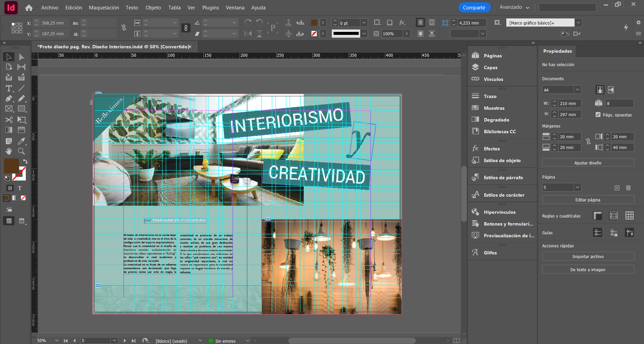The image size is (644, 344).
Task: Open the 50% zoom level dropdown
Action: (x=57, y=340)
